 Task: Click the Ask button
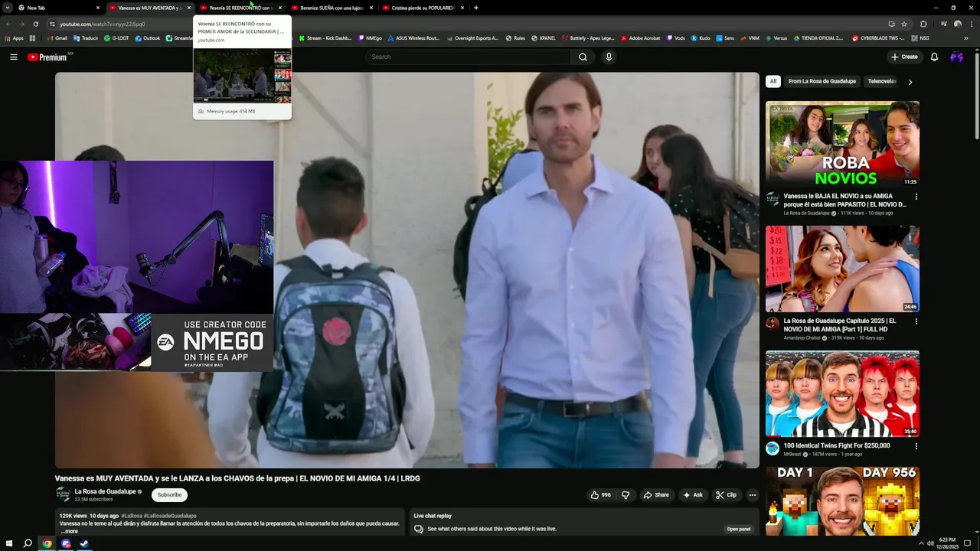tap(693, 495)
